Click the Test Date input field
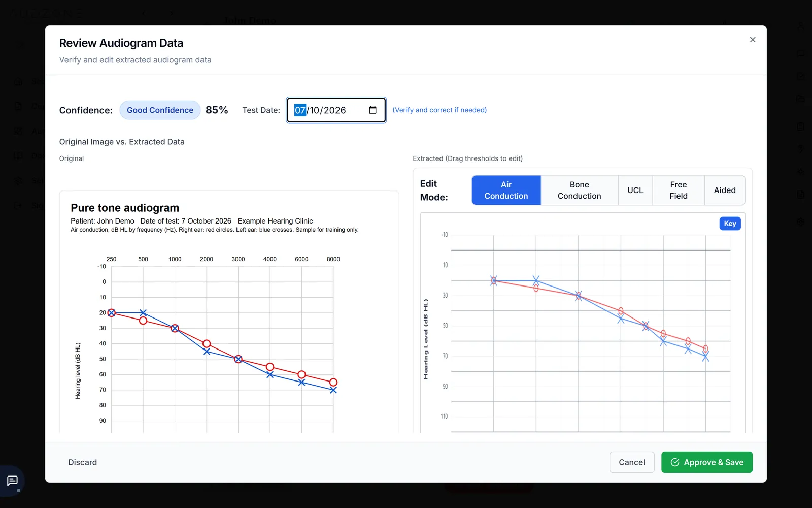The width and height of the screenshot is (812, 508). coord(336,110)
